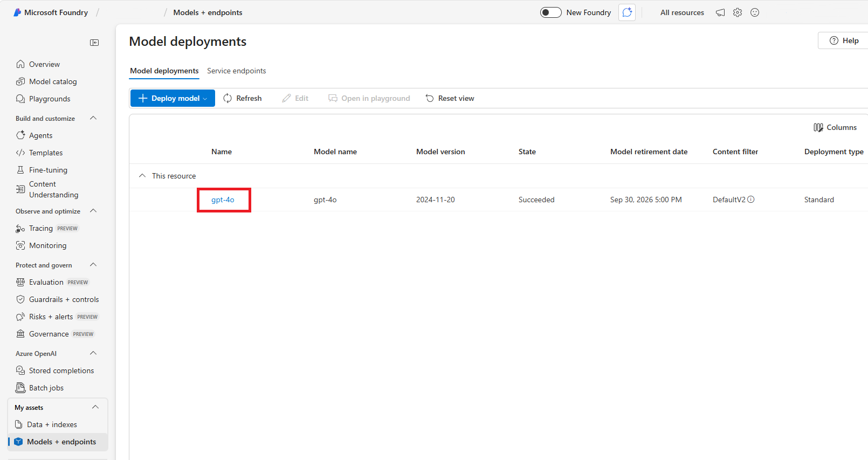The image size is (868, 460).
Task: Click the Stored completions icon
Action: [20, 370]
